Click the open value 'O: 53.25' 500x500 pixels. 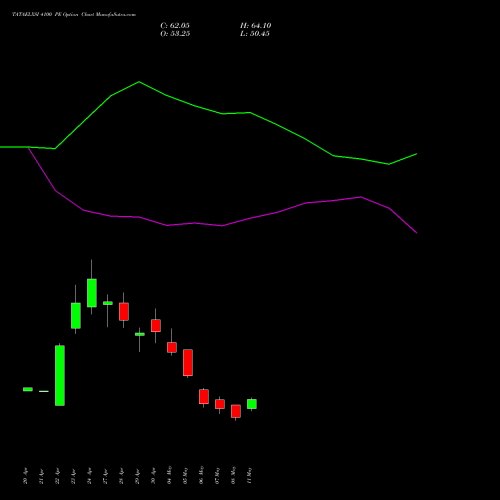click(x=175, y=34)
